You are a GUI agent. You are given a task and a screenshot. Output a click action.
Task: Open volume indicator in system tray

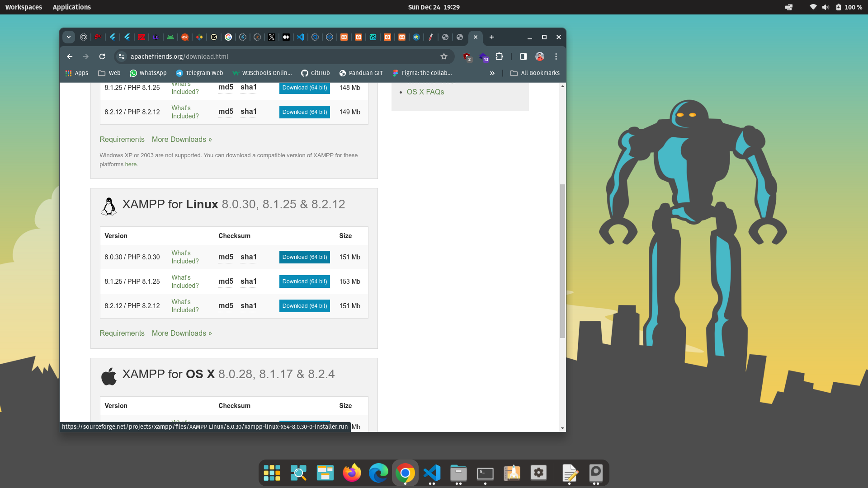pos(826,7)
